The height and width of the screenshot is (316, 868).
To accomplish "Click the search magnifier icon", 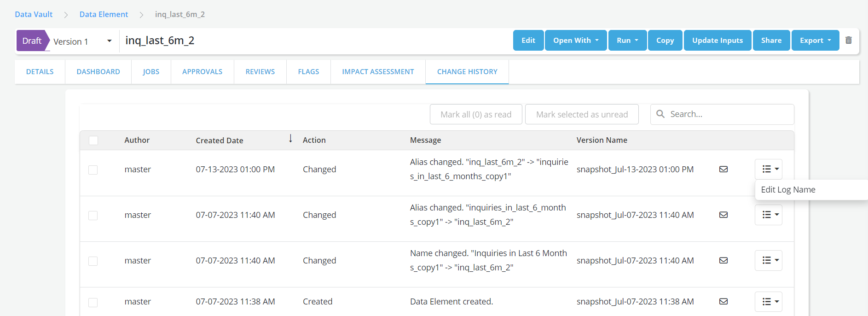I will click(x=660, y=114).
